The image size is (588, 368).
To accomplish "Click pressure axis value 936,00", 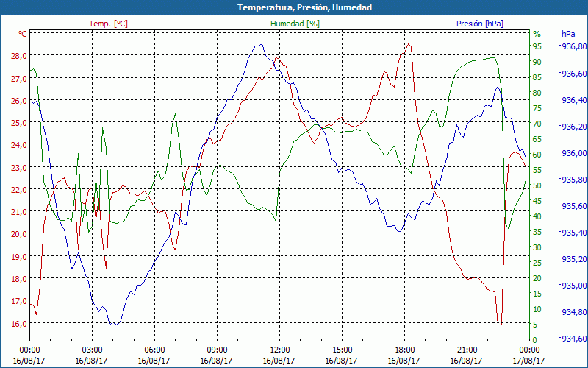I will pyautogui.click(x=573, y=153).
